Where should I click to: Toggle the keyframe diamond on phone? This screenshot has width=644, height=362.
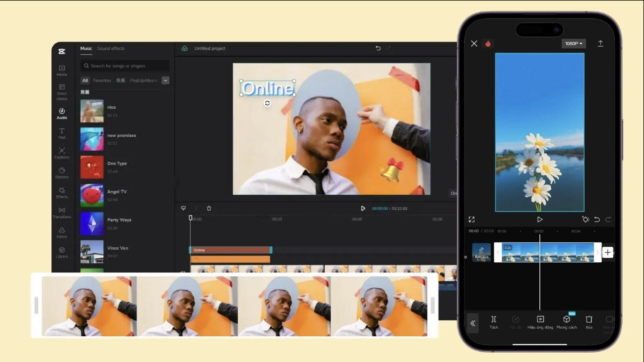pos(585,220)
